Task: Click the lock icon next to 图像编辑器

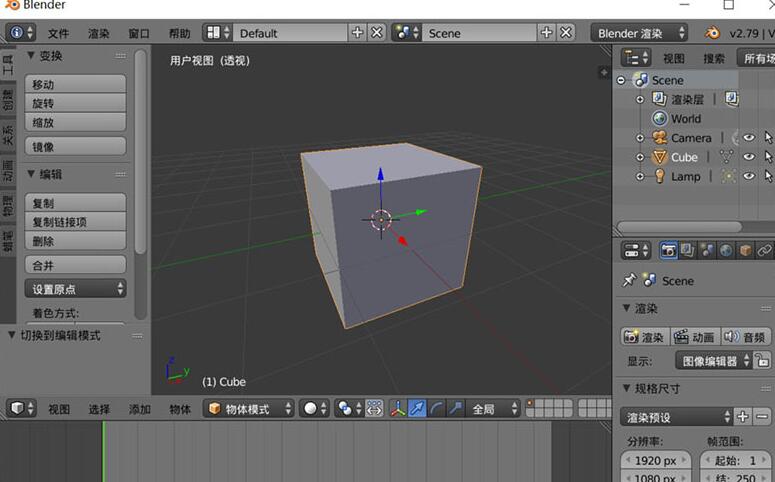Action: tap(761, 361)
